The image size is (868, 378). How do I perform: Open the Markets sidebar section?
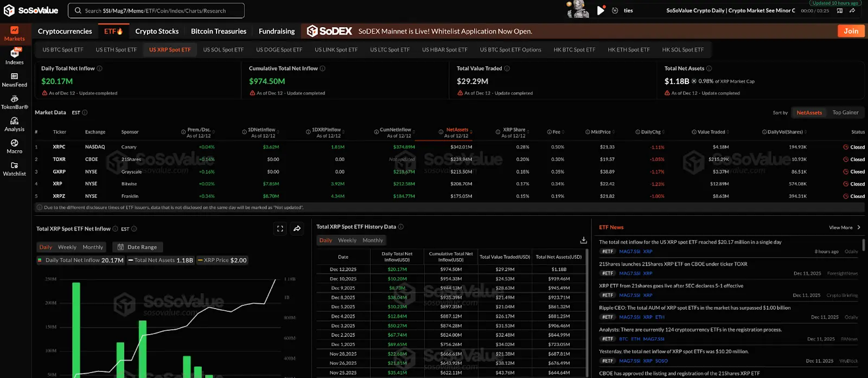click(x=14, y=34)
